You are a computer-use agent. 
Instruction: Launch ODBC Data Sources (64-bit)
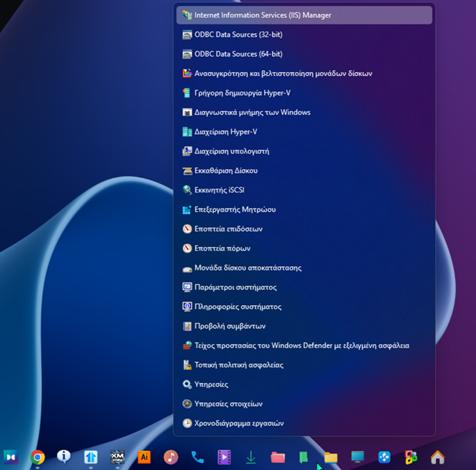point(304,54)
